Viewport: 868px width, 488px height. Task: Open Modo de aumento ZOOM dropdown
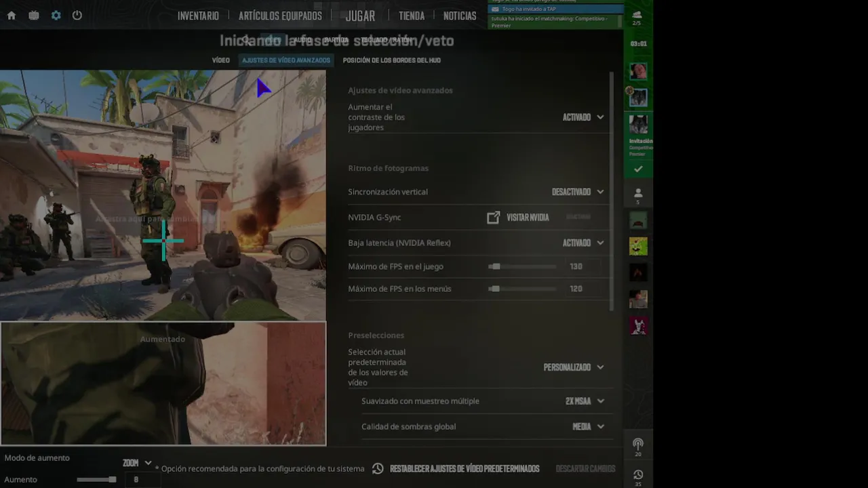(x=137, y=463)
